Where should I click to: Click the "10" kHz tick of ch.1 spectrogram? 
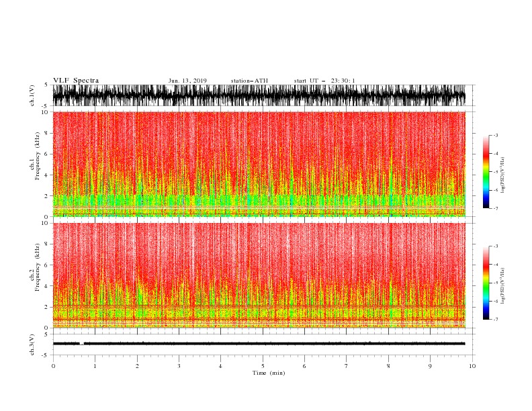[x=45, y=112]
